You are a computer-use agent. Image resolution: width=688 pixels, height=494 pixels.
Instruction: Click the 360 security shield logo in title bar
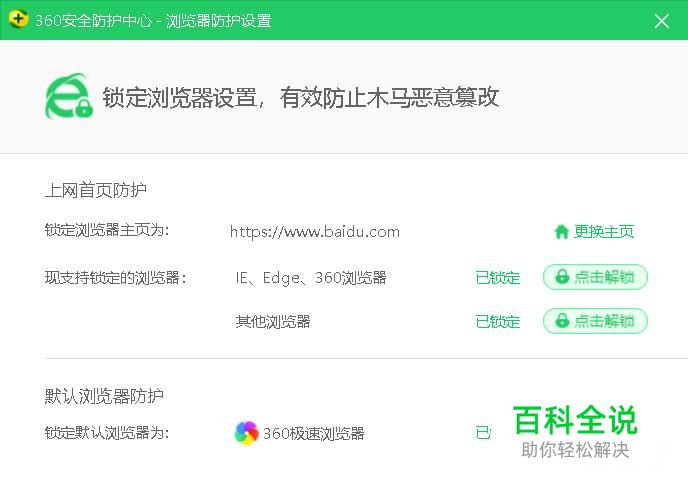[18, 20]
